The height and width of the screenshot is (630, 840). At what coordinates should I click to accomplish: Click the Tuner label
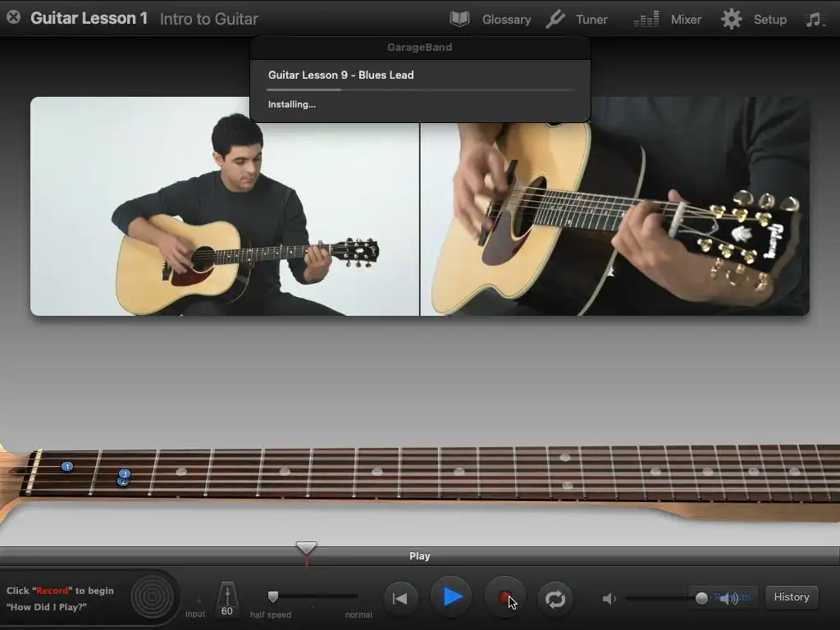click(x=591, y=20)
